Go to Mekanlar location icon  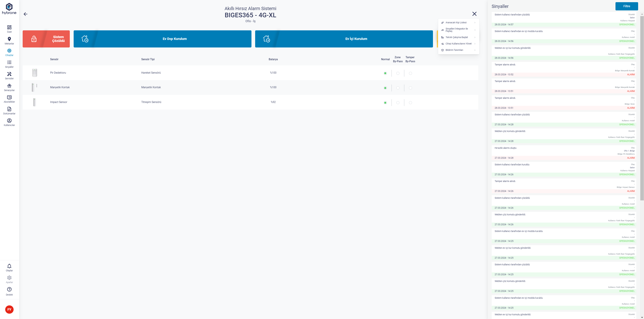coord(9,39)
